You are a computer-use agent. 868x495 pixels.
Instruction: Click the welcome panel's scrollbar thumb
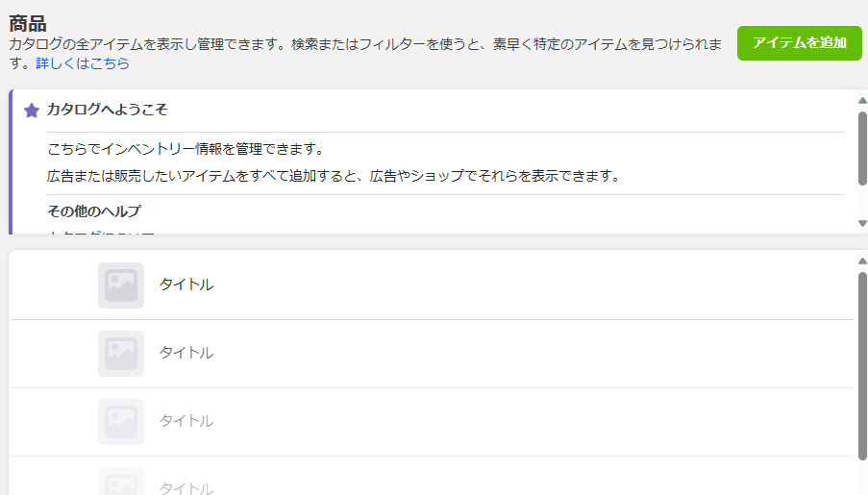862,148
